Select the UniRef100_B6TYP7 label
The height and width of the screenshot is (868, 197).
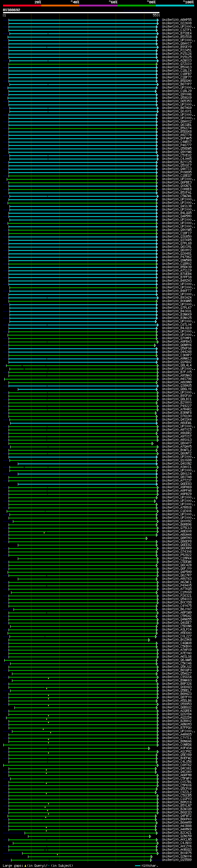click(177, 84)
